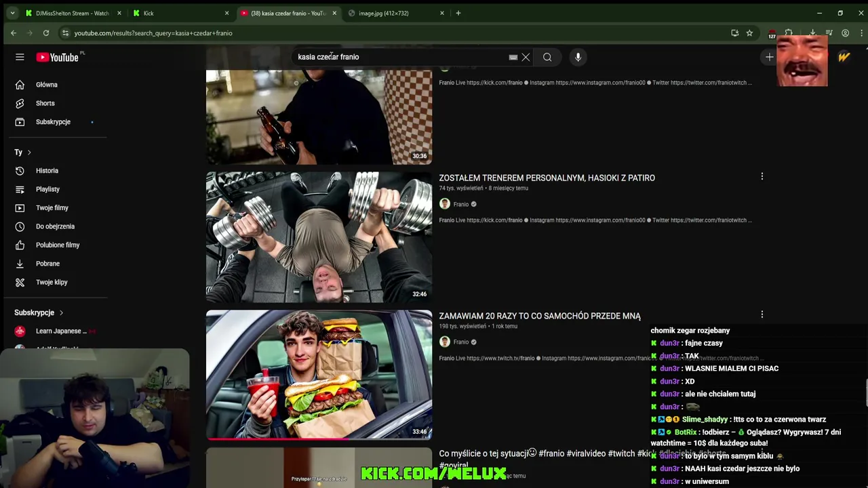Screen dimensions: 868x488
Task: Open Franio channel under ZAMAWIAM video
Action: [461, 342]
